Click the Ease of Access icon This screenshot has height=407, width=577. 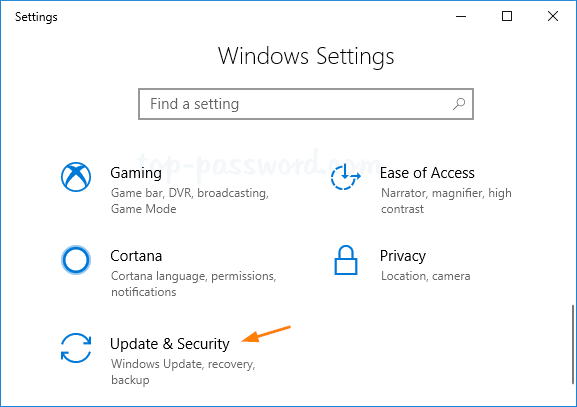tap(346, 177)
